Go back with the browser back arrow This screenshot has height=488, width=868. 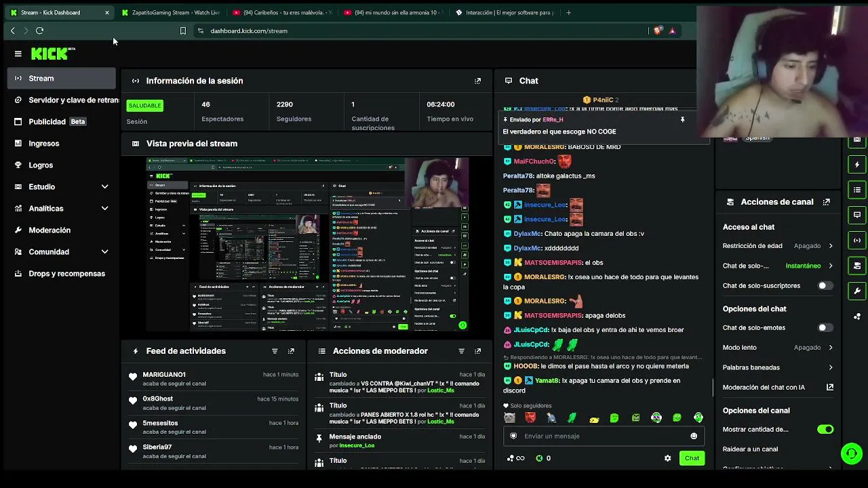click(12, 30)
